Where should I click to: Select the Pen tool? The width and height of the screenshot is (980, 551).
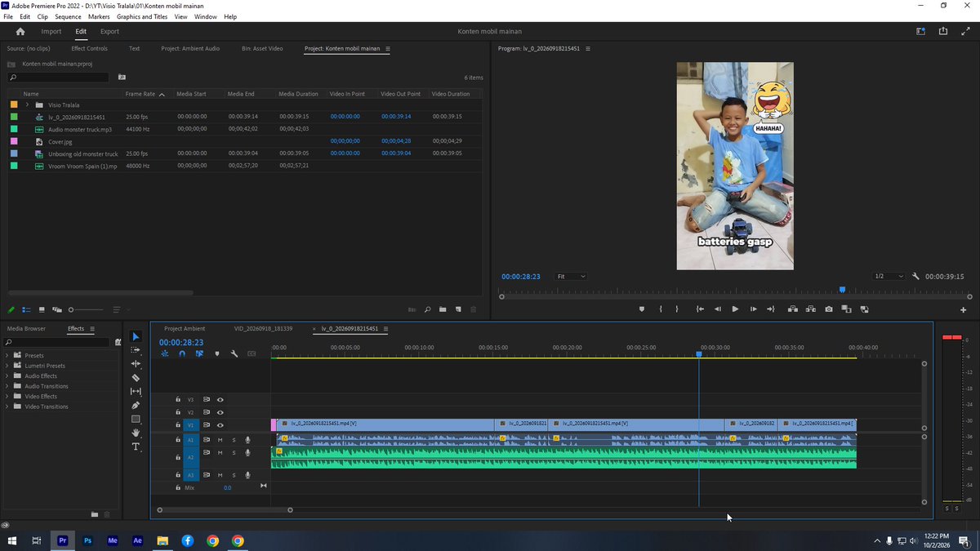[x=136, y=406]
